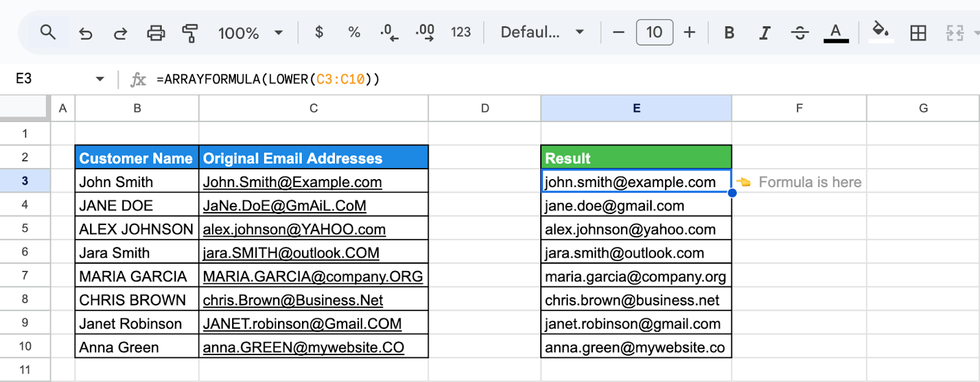Click the green Result header cell
This screenshot has height=382, width=980.
click(636, 158)
